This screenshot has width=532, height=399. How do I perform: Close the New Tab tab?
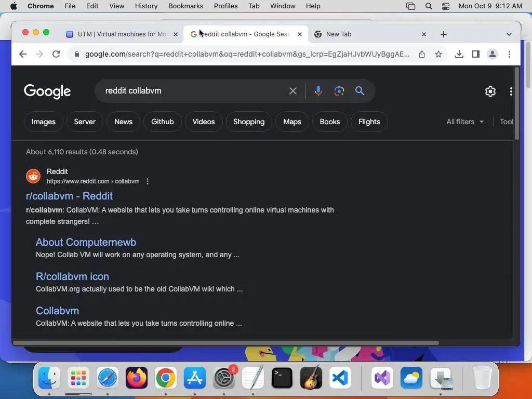[x=424, y=34]
